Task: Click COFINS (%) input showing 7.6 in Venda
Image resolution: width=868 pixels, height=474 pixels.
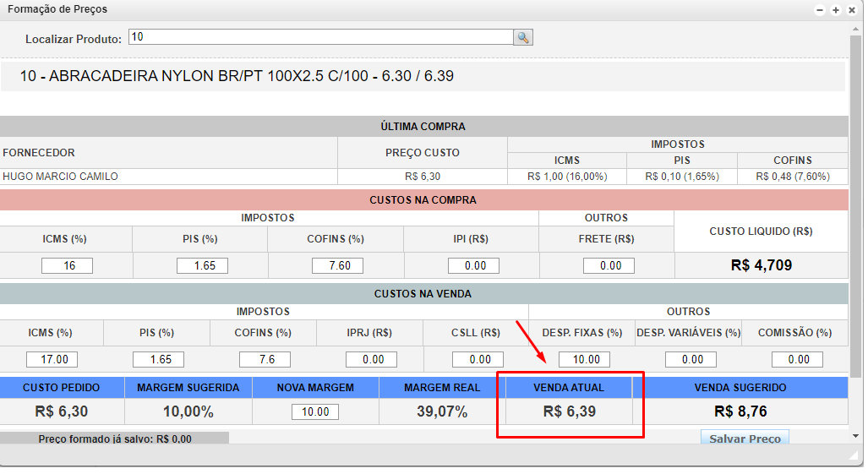Action: click(265, 359)
